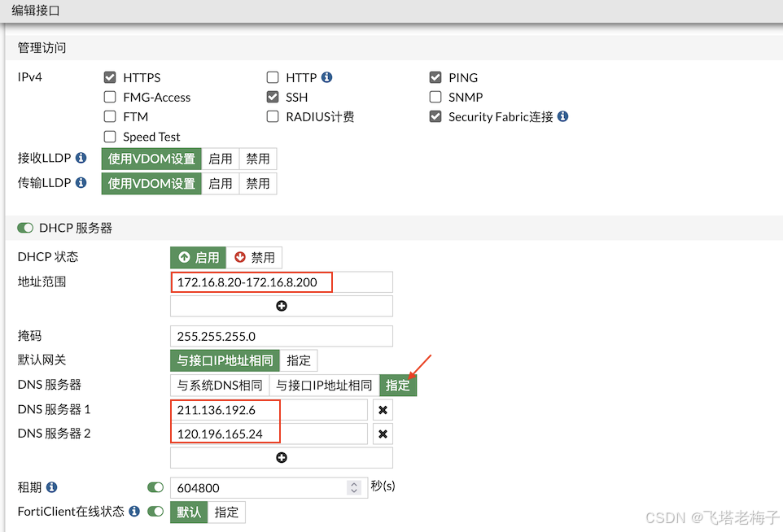The image size is (783, 532).
Task: Click the info icon next to FortiClient在线状态
Action: click(134, 511)
